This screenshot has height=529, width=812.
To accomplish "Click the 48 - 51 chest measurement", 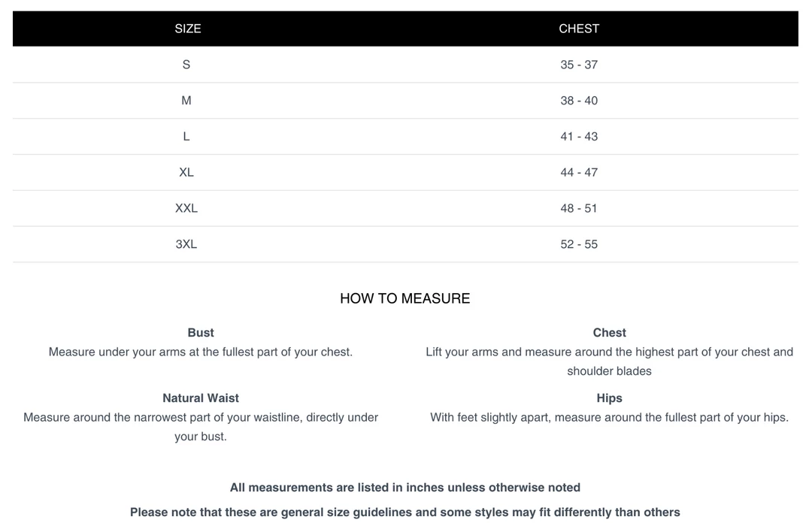I will pos(579,208).
